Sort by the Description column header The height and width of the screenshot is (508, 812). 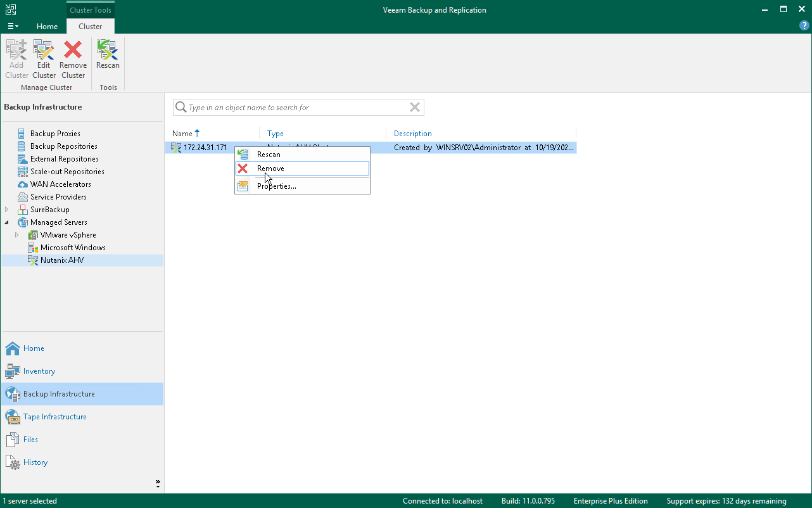tap(481, 133)
